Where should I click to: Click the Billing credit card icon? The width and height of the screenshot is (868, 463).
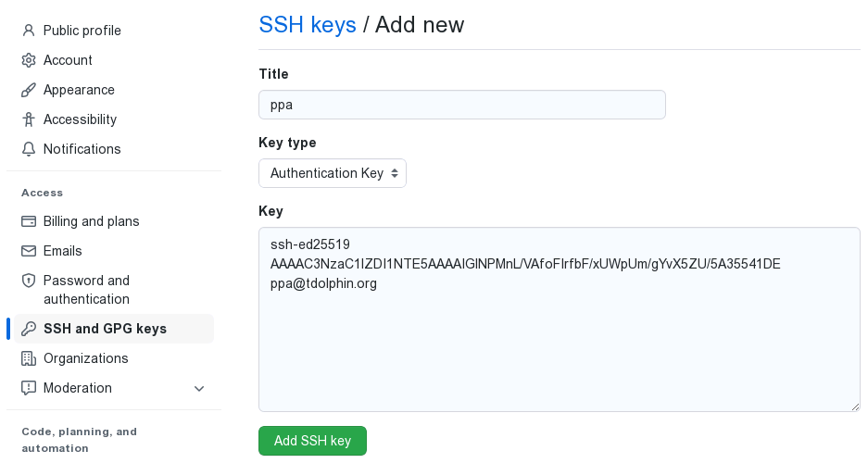(x=28, y=221)
